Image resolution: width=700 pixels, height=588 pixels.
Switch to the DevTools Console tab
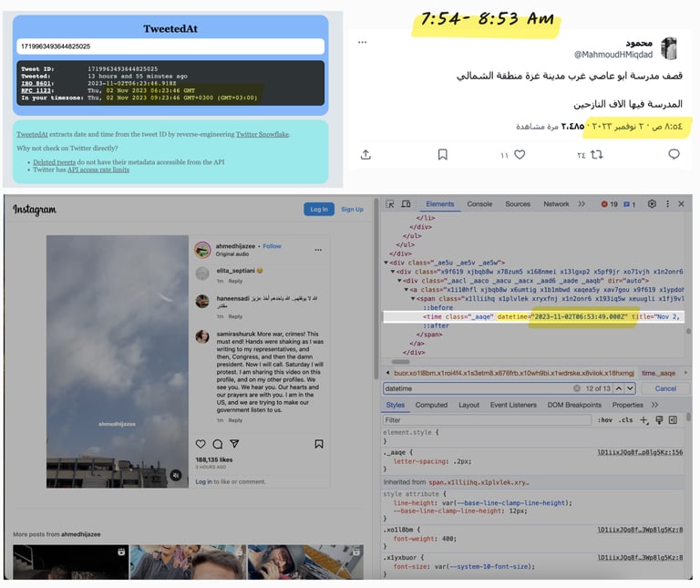click(479, 204)
